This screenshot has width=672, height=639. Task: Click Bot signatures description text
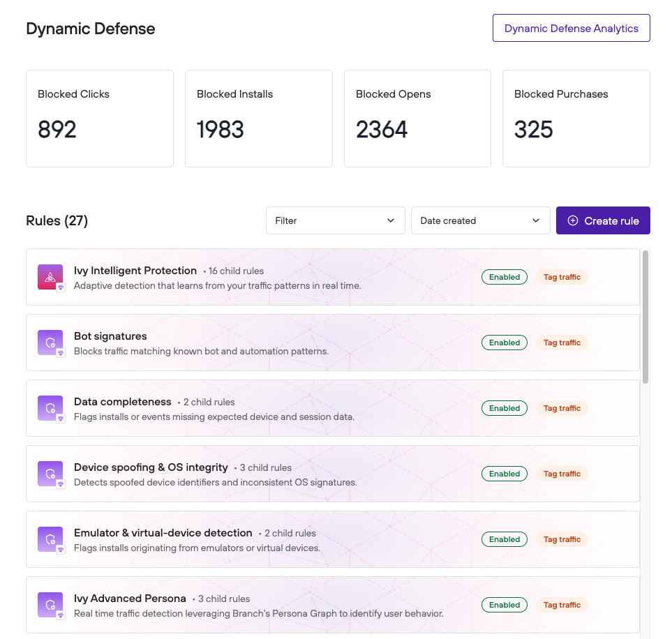tap(201, 351)
